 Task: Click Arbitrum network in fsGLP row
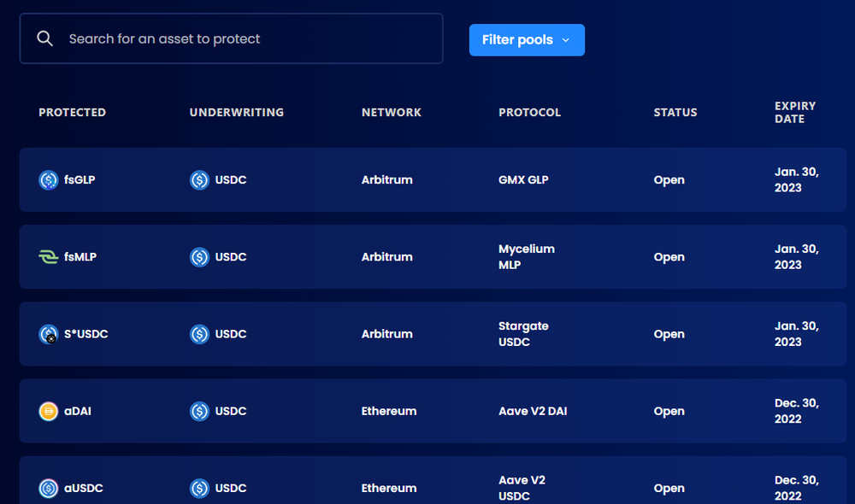[x=387, y=179]
